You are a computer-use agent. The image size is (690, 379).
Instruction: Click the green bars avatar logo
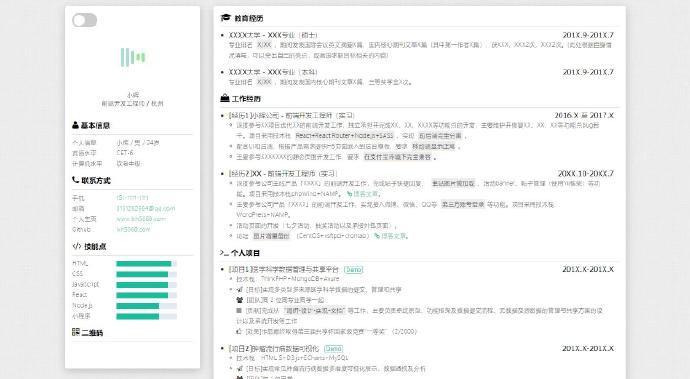click(133, 57)
